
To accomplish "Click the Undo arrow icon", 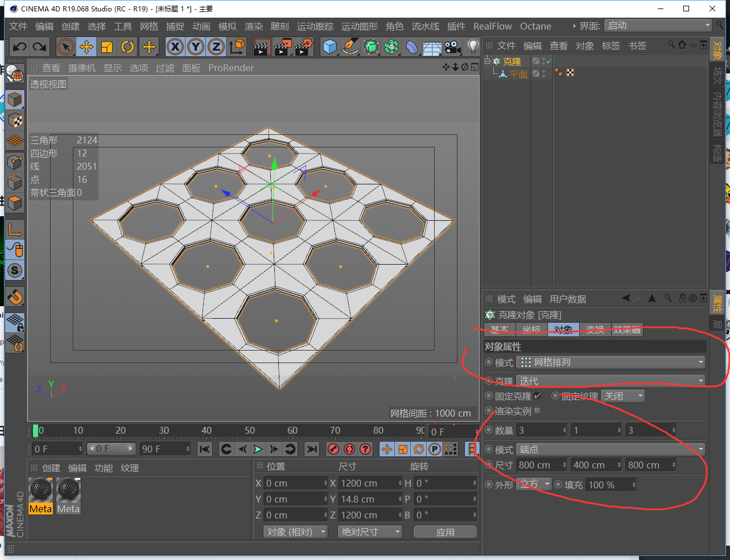I will tap(20, 47).
